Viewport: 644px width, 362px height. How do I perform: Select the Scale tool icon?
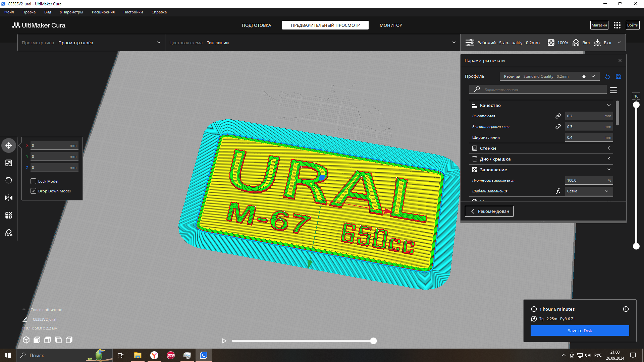point(9,163)
